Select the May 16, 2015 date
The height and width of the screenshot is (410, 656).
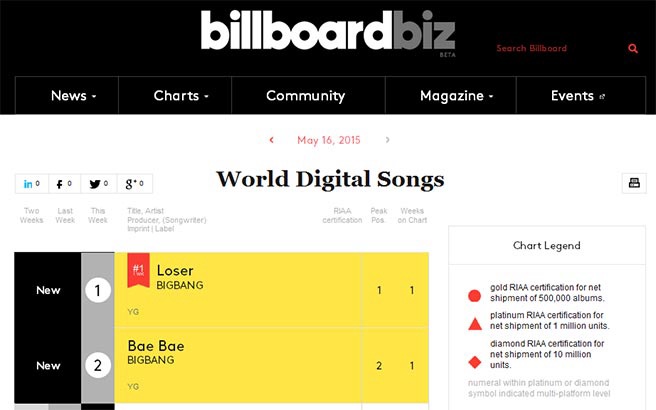pyautogui.click(x=328, y=140)
